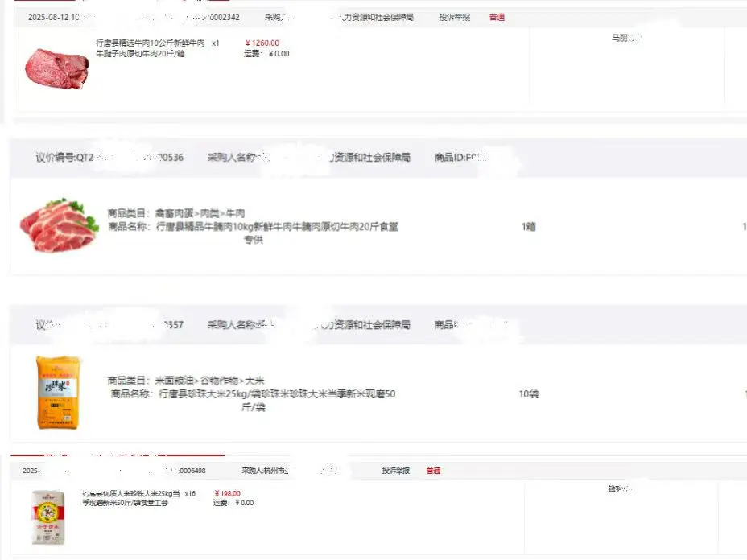Select category text 禽畜肉蛋>肉类>牛肉

(200, 213)
